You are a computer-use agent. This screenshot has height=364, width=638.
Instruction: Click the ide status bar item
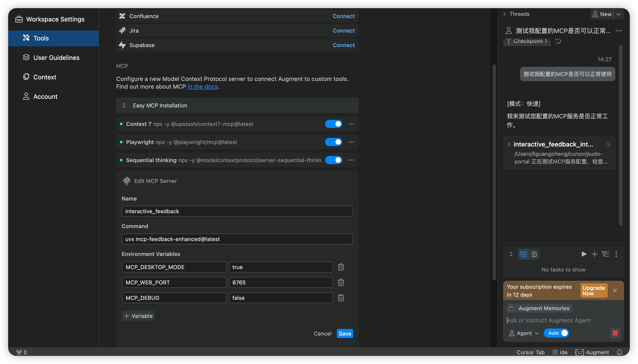coord(560,352)
